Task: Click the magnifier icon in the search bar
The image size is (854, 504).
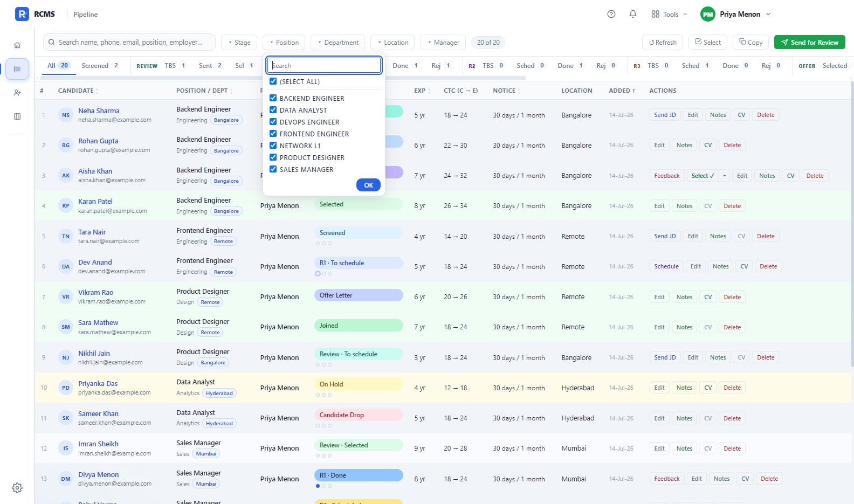Action: pyautogui.click(x=52, y=42)
